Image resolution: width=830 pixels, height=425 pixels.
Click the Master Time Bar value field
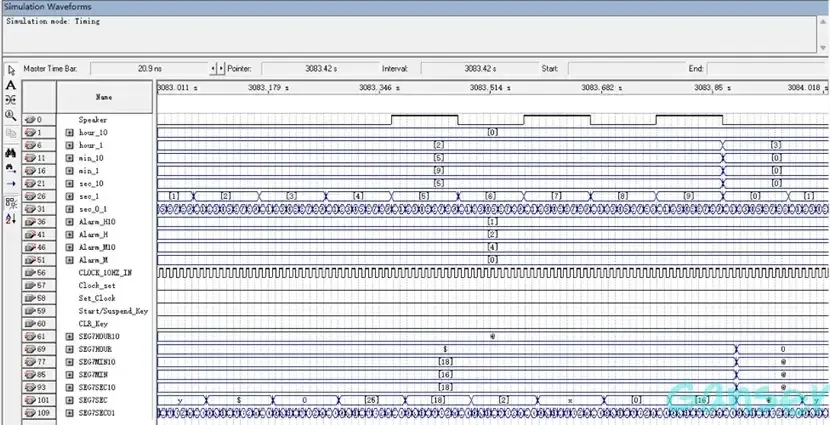click(150, 69)
